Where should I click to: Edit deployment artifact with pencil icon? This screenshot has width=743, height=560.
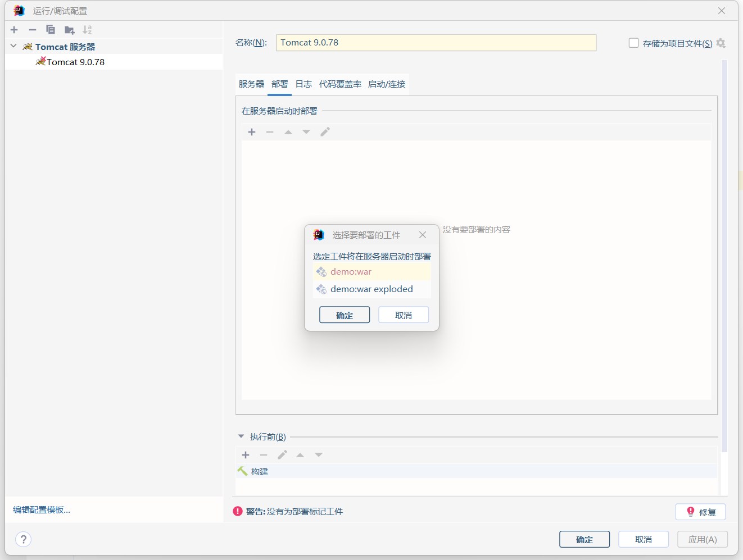(x=325, y=132)
